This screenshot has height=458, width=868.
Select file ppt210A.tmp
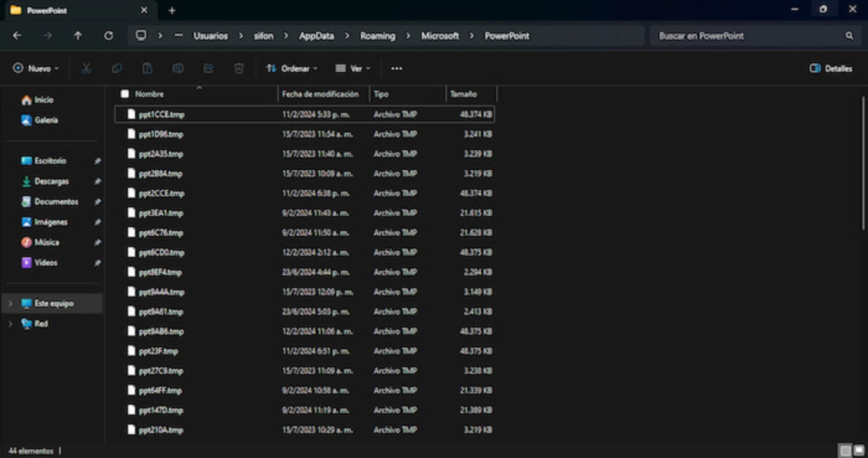[x=305, y=430]
